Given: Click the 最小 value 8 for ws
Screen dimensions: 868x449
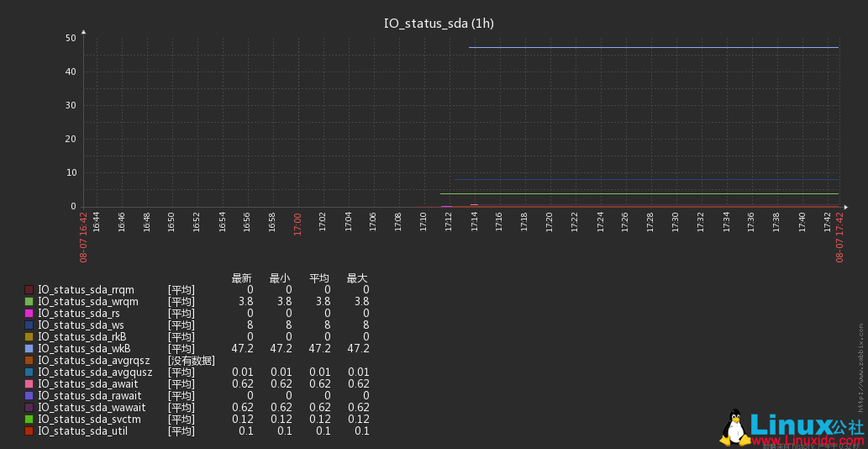Looking at the screenshot, I should pyautogui.click(x=289, y=325).
